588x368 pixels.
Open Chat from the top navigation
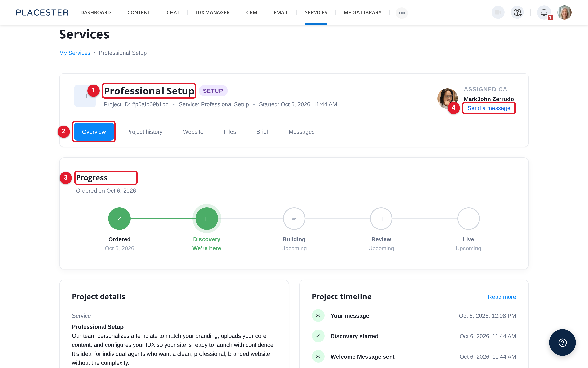pyautogui.click(x=173, y=12)
